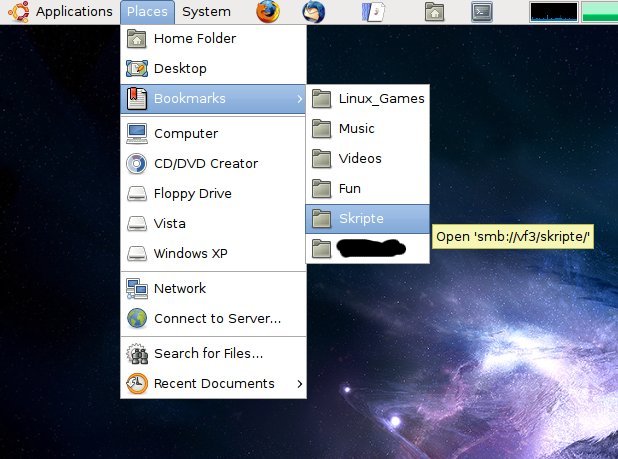Launch Thunderbird mail from the panel
Image resolution: width=618 pixels, height=459 pixels.
tap(314, 11)
